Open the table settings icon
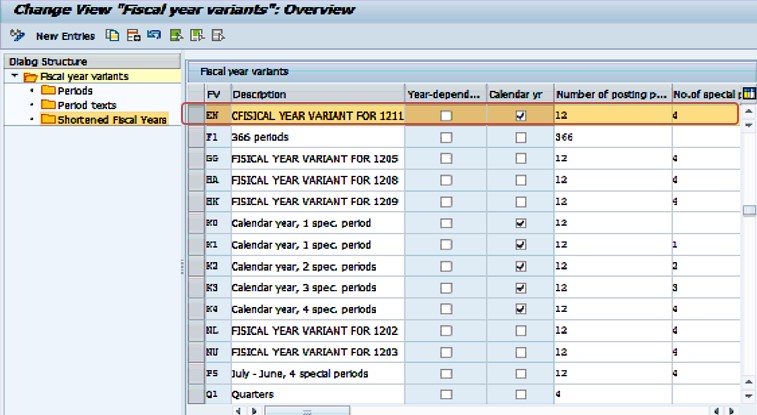The width and height of the screenshot is (757, 415). pos(749,94)
